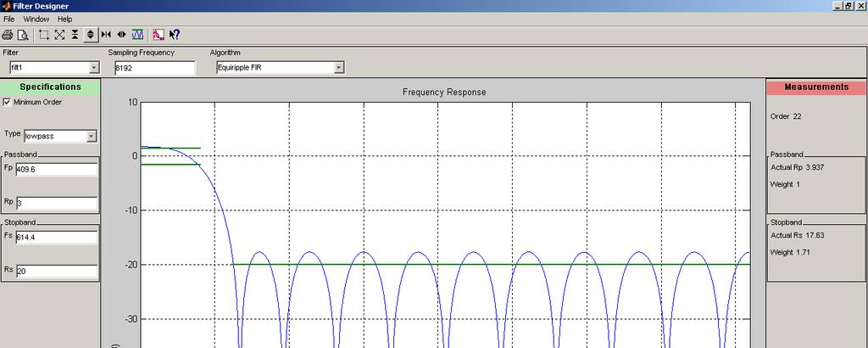Viewport: 868px width, 348px height.
Task: Click the Print toolbar icon
Action: [x=7, y=35]
